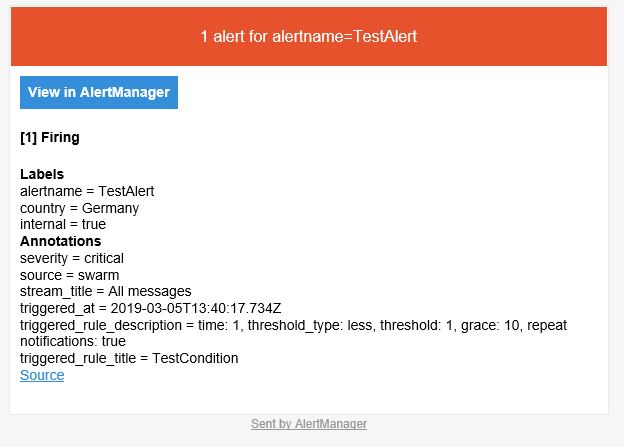Click the alertname = TestAlert label line

click(87, 191)
